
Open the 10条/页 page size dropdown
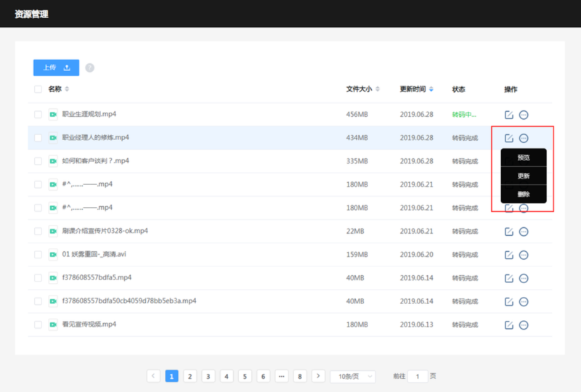(353, 377)
